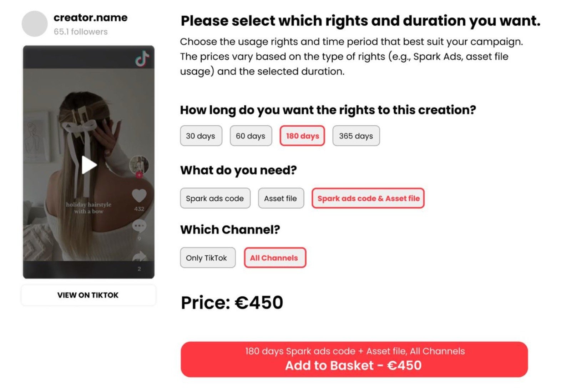Select Spark ads code & Asset file
The image size is (571, 392).
pos(368,198)
